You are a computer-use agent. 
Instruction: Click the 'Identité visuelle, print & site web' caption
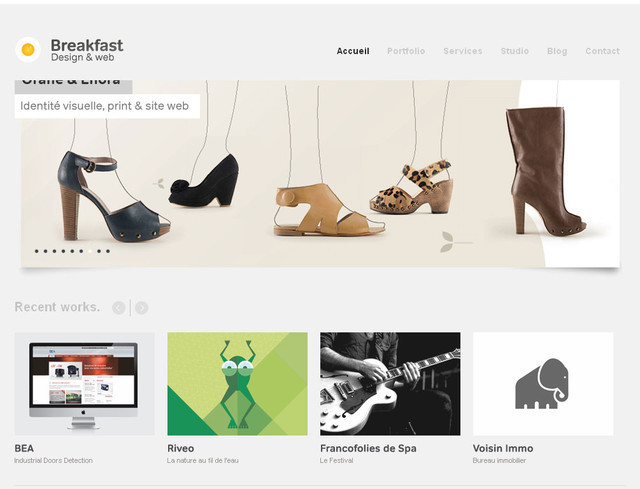click(x=105, y=106)
